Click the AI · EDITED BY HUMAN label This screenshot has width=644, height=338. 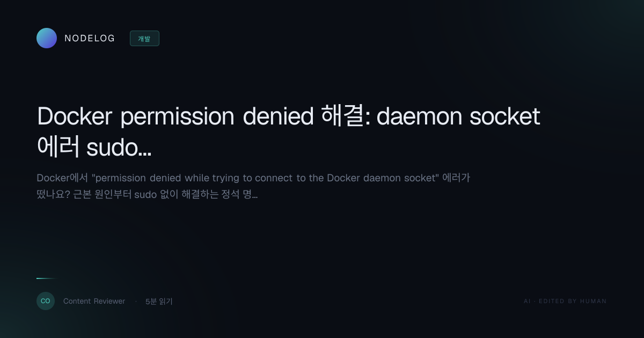[565, 302]
